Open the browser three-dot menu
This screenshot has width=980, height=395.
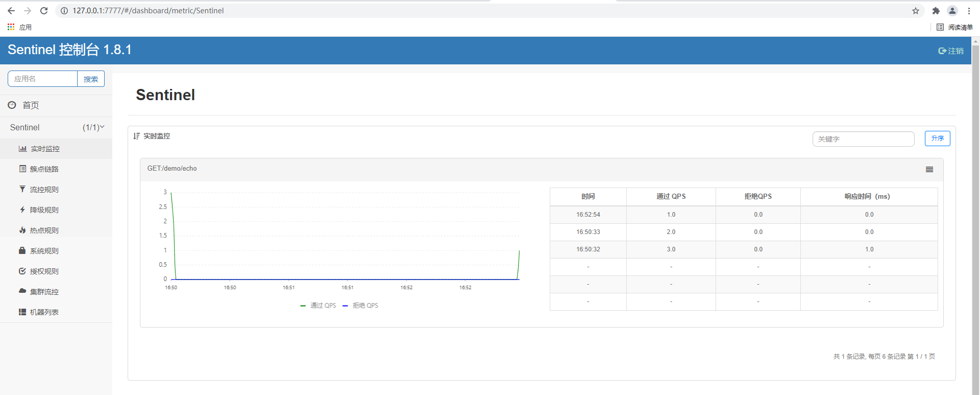point(969,11)
